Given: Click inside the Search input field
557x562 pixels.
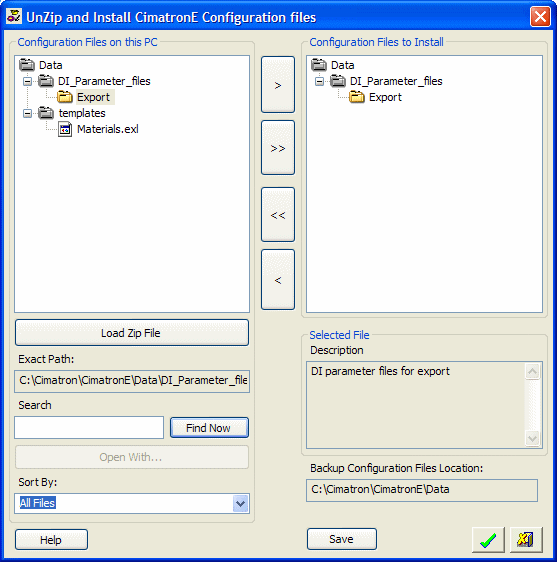Looking at the screenshot, I should click(89, 428).
